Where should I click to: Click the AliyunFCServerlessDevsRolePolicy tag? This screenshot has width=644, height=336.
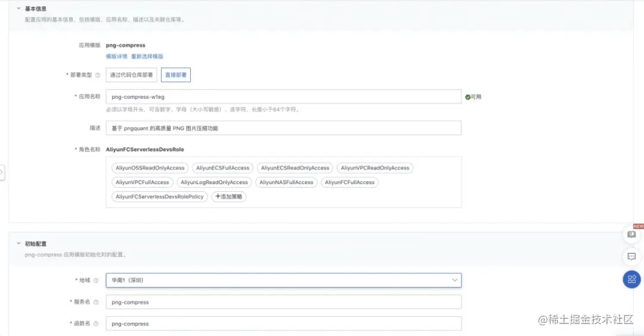pyautogui.click(x=159, y=197)
